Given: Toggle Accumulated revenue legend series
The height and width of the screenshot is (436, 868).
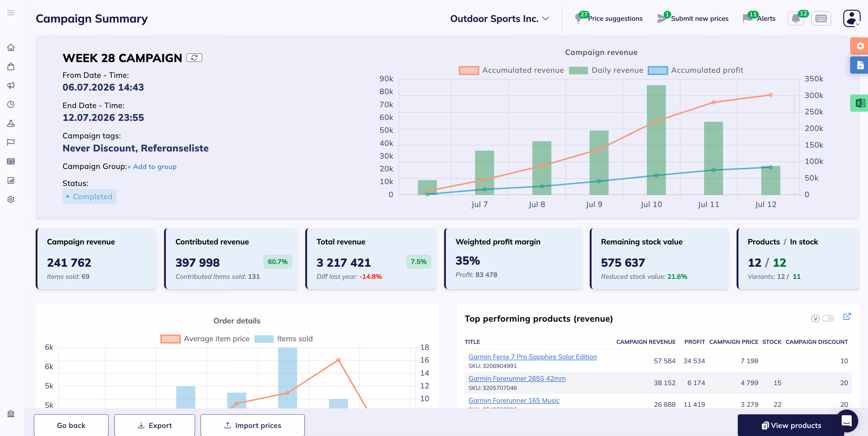Looking at the screenshot, I should [511, 70].
